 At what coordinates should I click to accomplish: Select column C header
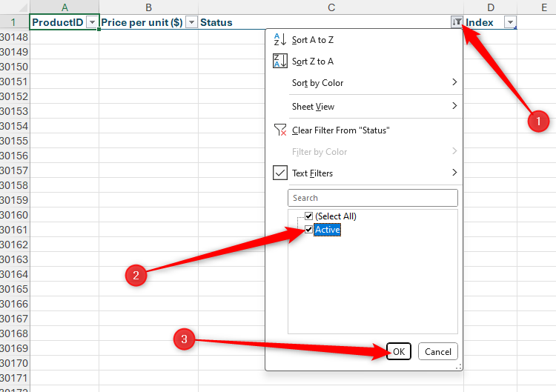(x=331, y=7)
